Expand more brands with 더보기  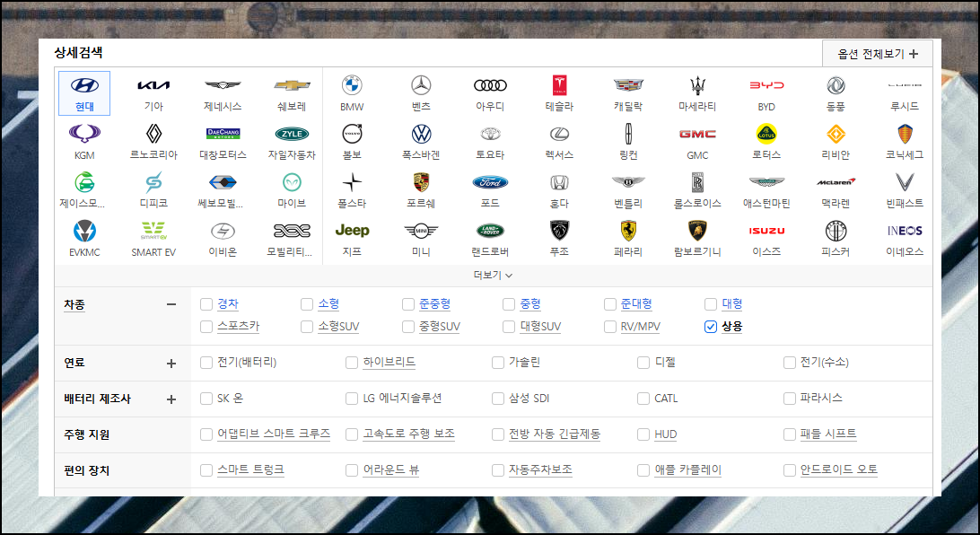493,275
